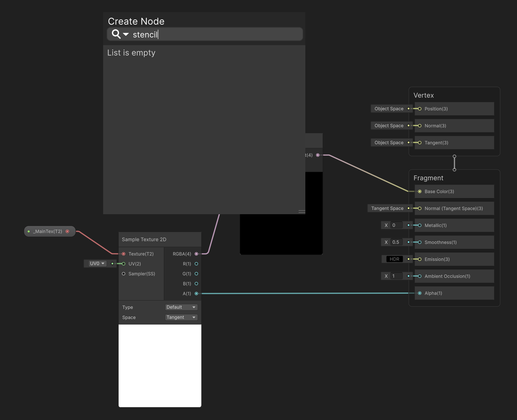Click Object Space label for Normal
The image size is (517, 420).
[389, 126]
